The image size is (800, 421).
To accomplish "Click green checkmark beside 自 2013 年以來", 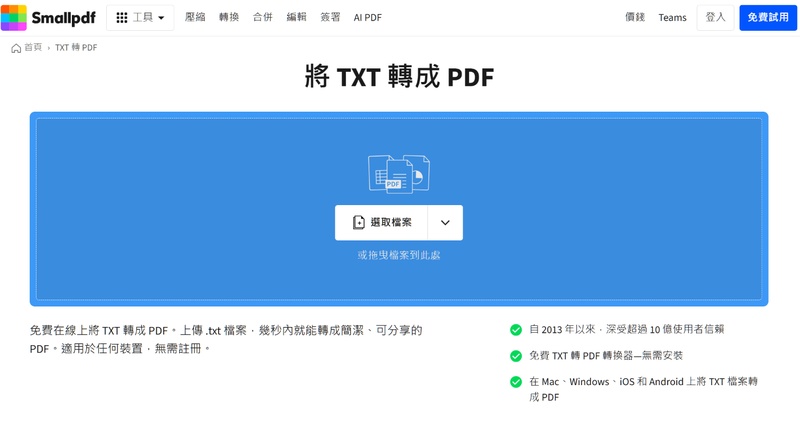I will (516, 330).
